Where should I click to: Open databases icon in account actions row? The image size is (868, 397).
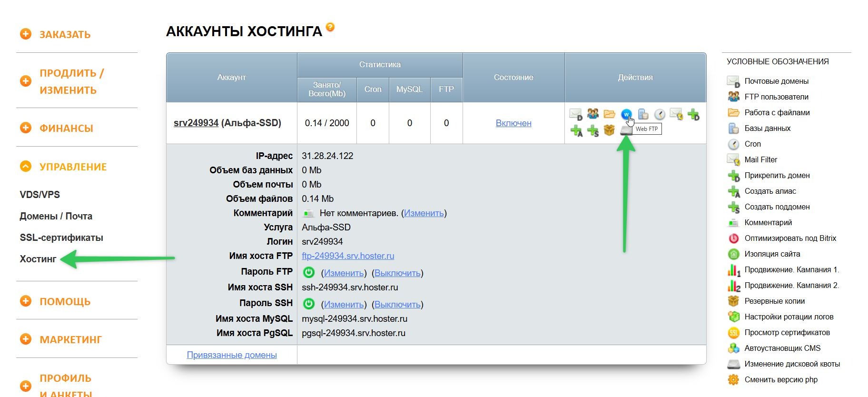click(x=643, y=114)
